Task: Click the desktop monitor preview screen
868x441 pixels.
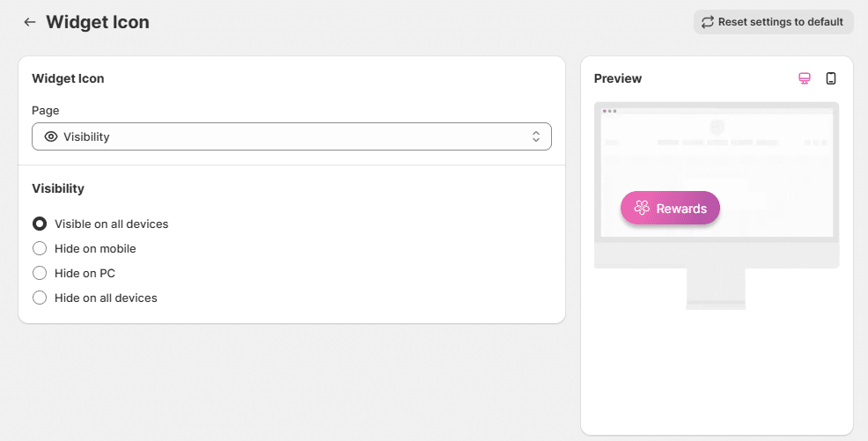Action: [x=717, y=173]
